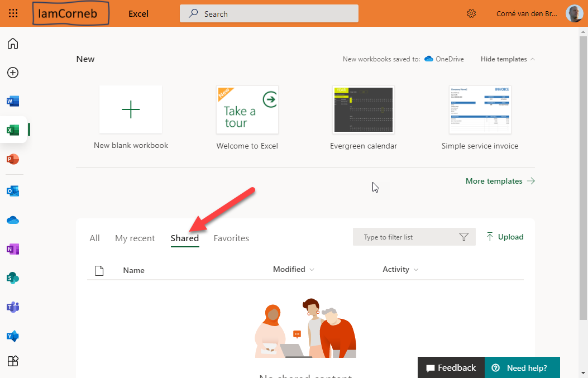Screen dimensions: 588x378
Task: Click the file type column icon
Action: click(99, 270)
